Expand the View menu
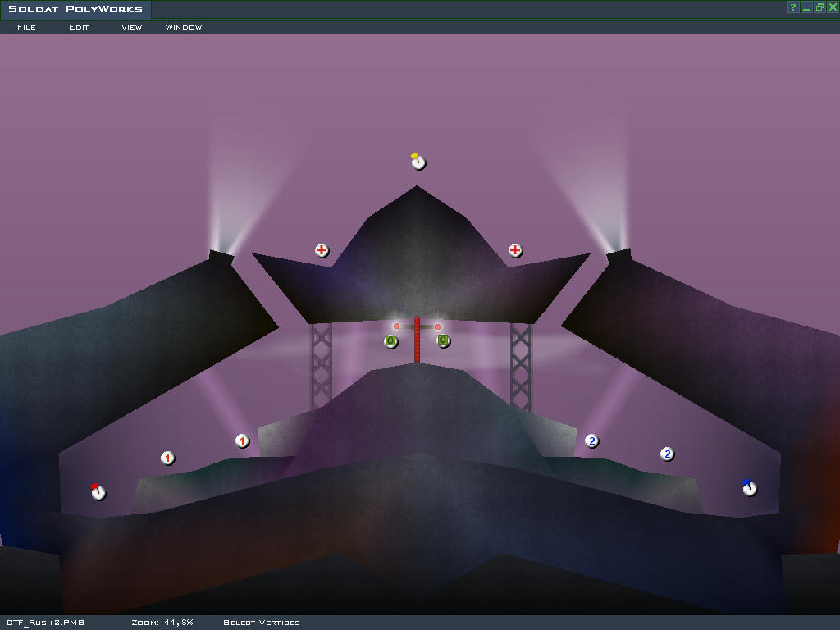The image size is (840, 630). coord(131,27)
